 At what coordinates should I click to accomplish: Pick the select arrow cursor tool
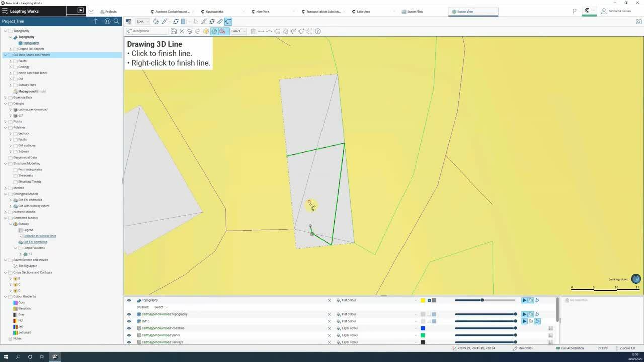[196, 21]
